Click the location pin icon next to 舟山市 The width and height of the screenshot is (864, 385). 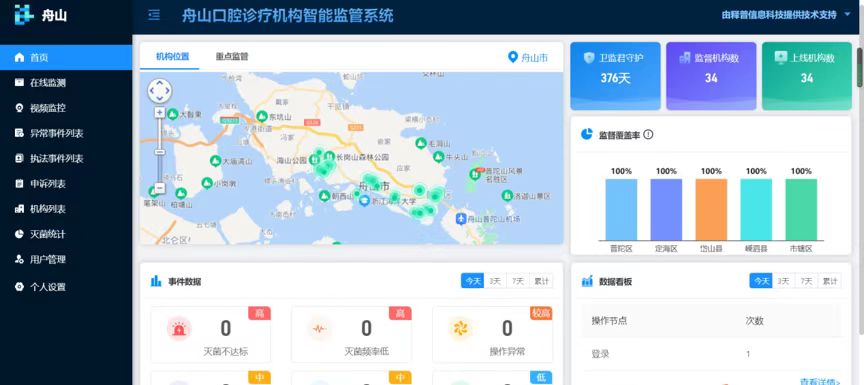pyautogui.click(x=512, y=57)
